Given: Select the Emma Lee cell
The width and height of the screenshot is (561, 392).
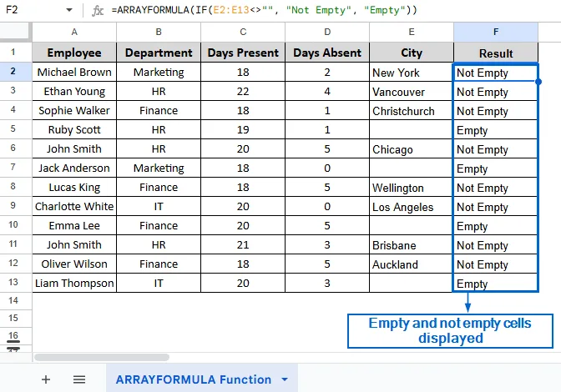Looking at the screenshot, I should [x=74, y=225].
